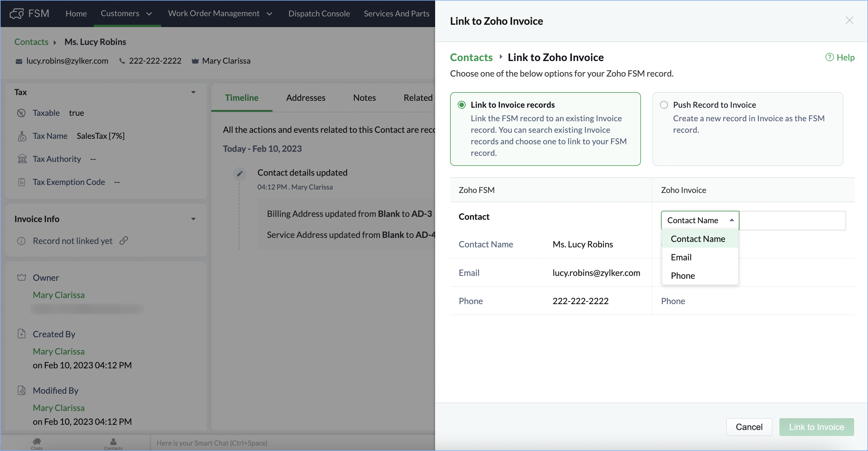Viewport: 868px width, 451px height.
Task: Click the Help question mark icon
Action: tap(829, 57)
